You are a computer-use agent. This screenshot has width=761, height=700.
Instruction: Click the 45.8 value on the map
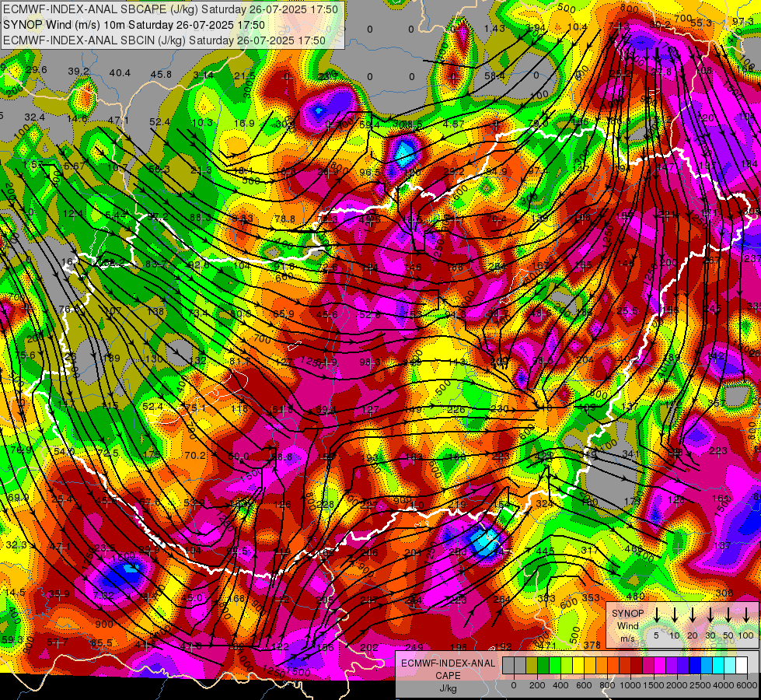[161, 75]
